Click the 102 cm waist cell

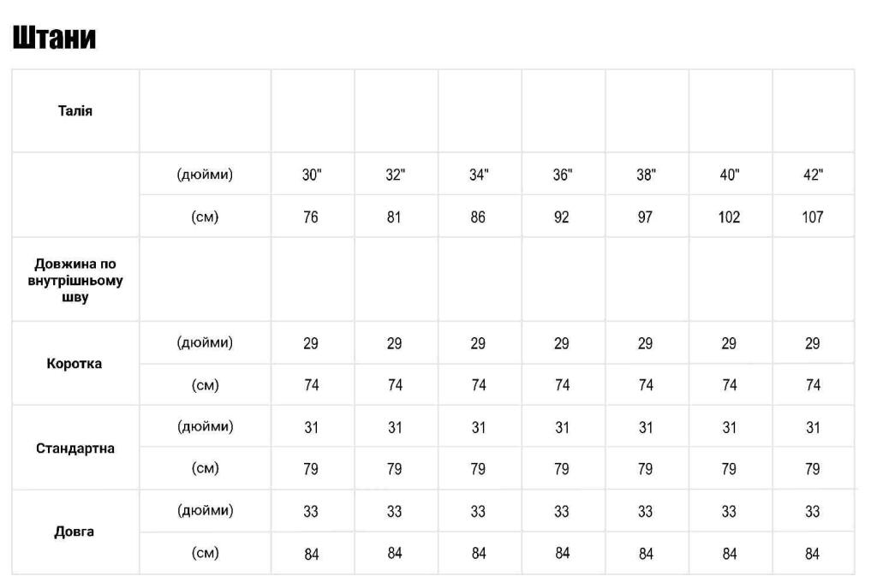tap(729, 217)
